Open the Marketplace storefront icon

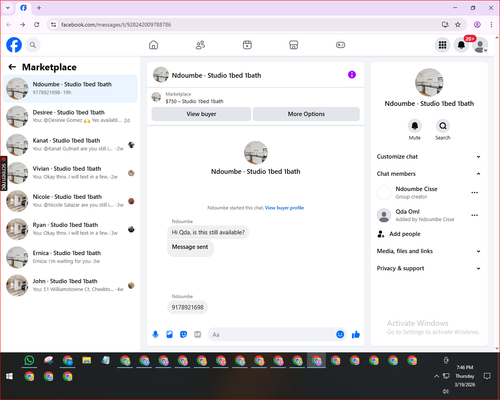294,45
